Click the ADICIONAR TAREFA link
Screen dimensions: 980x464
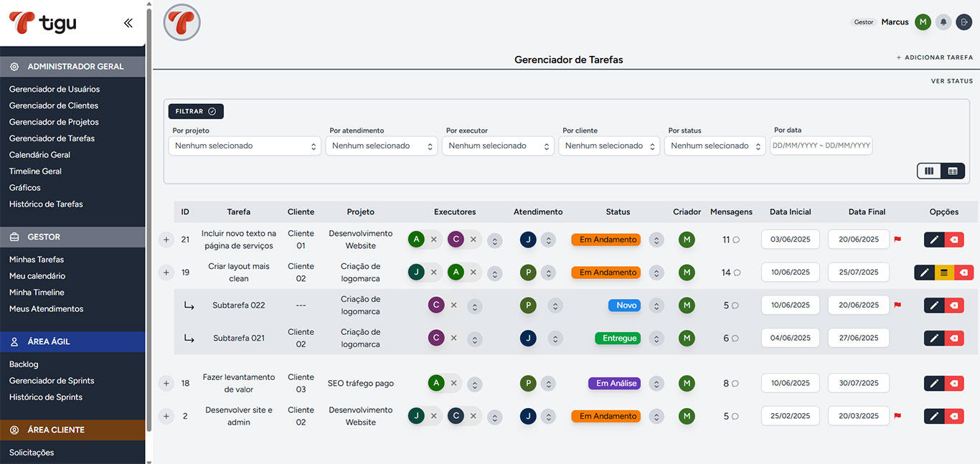pos(934,57)
